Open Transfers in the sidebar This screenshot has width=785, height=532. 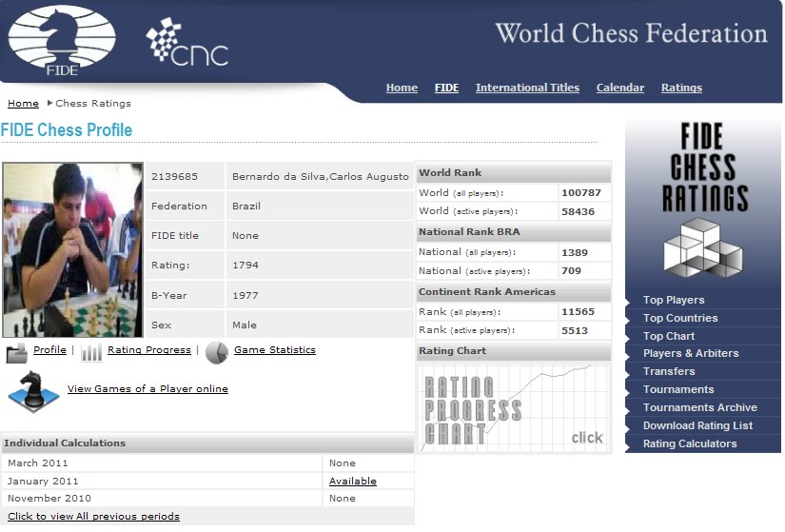tap(669, 371)
